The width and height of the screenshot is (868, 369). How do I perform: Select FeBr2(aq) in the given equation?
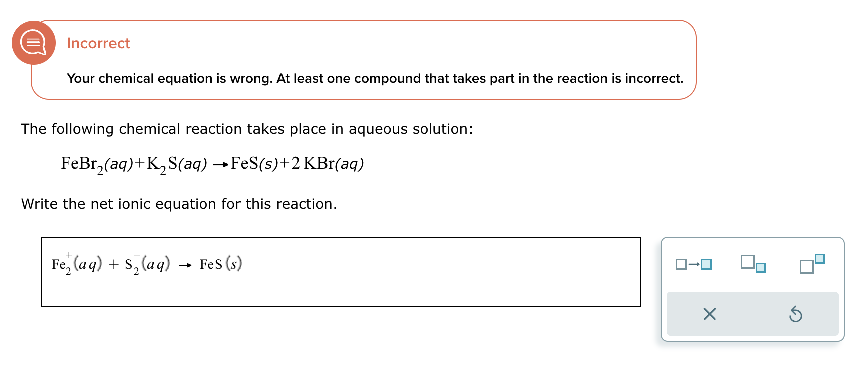[95, 163]
